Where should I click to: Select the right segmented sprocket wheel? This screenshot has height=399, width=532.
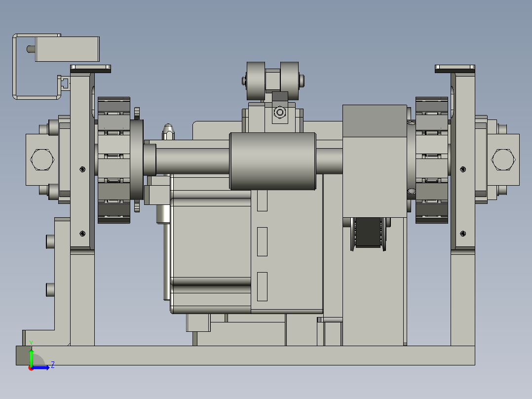click(431, 160)
